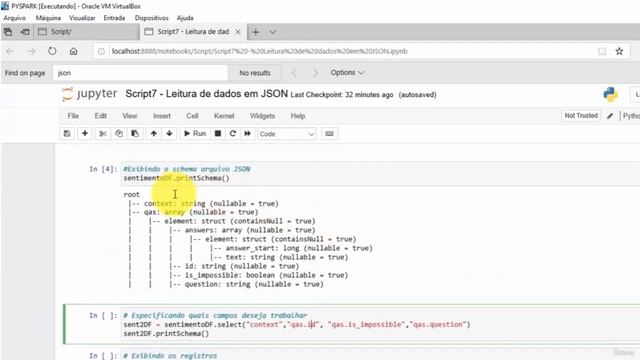This screenshot has width=640, height=360.
Task: Open VirtualBox Ajuda menu
Action: (185, 18)
